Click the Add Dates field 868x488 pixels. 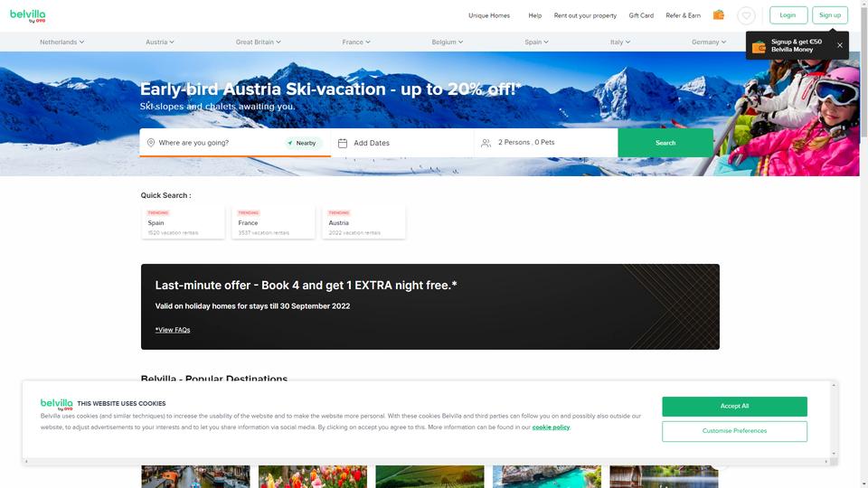click(402, 143)
